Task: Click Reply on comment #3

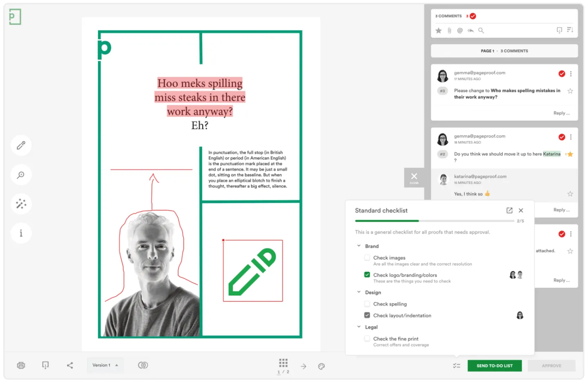Action: pyautogui.click(x=561, y=113)
